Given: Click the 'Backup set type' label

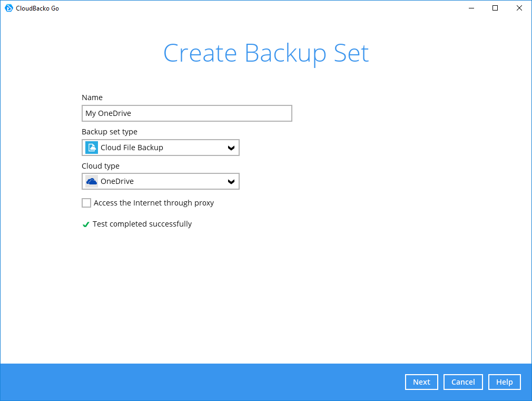Looking at the screenshot, I should (x=110, y=132).
